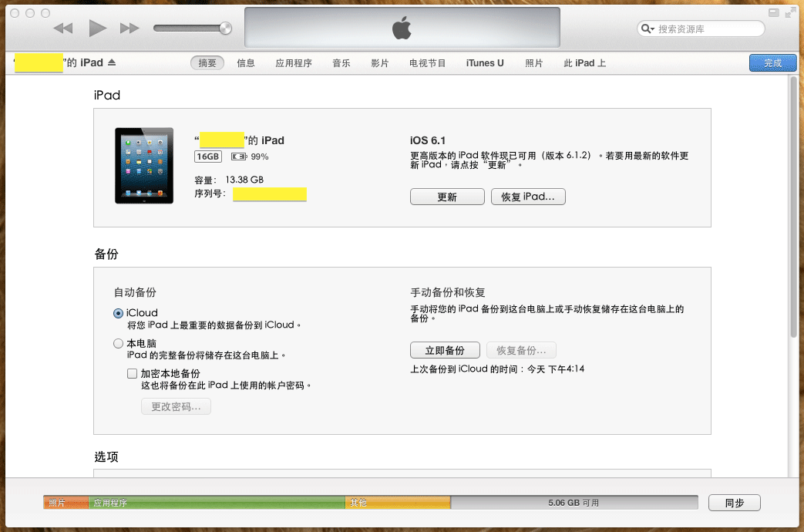
Task: Show the 此 iPad 上 tab
Action: pos(584,63)
